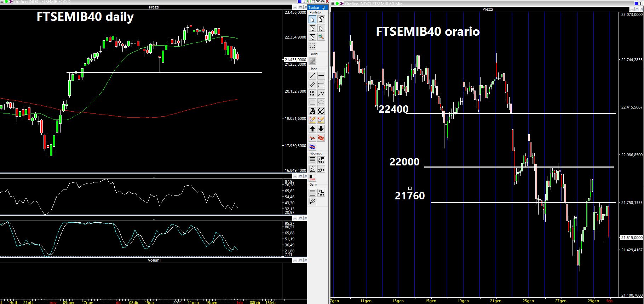
Task: Open the hourly chart window menu icon
Action: [x=333, y=4]
